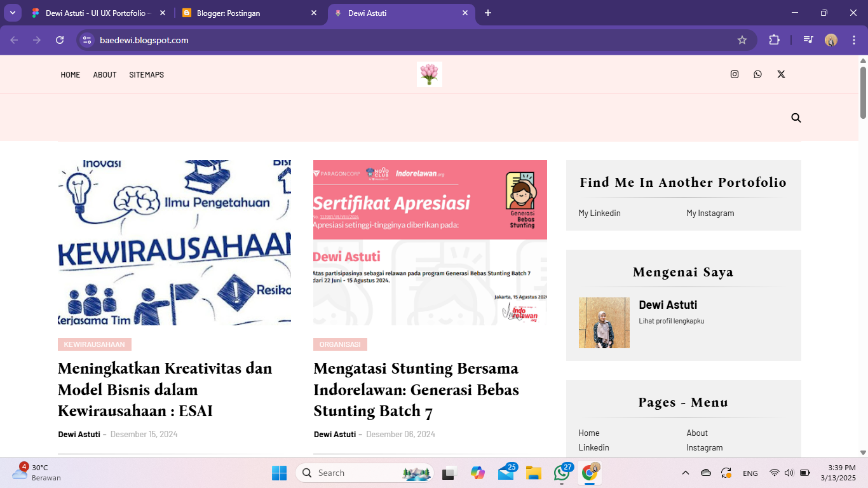Open the clock and date flyout
868x488 pixels.
click(838, 473)
